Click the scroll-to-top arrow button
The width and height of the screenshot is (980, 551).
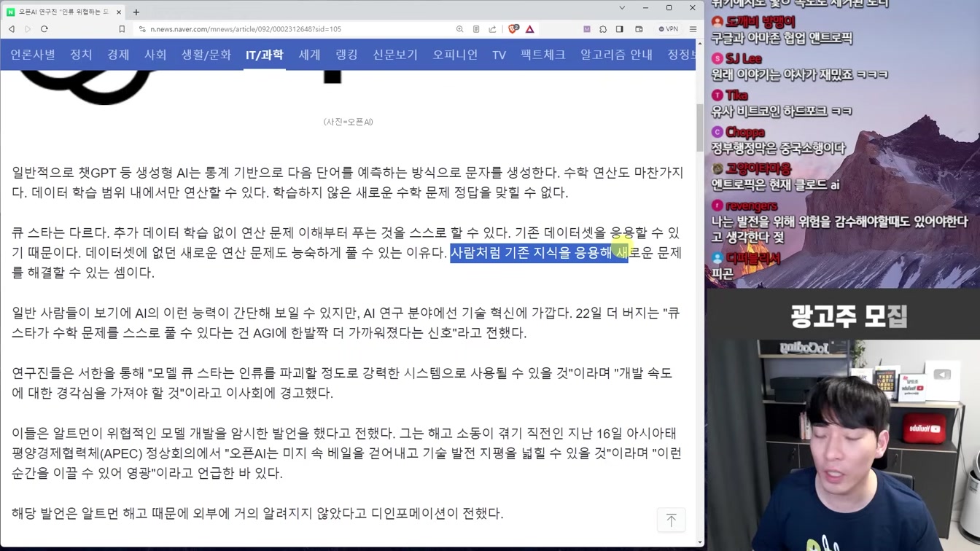pos(671,520)
